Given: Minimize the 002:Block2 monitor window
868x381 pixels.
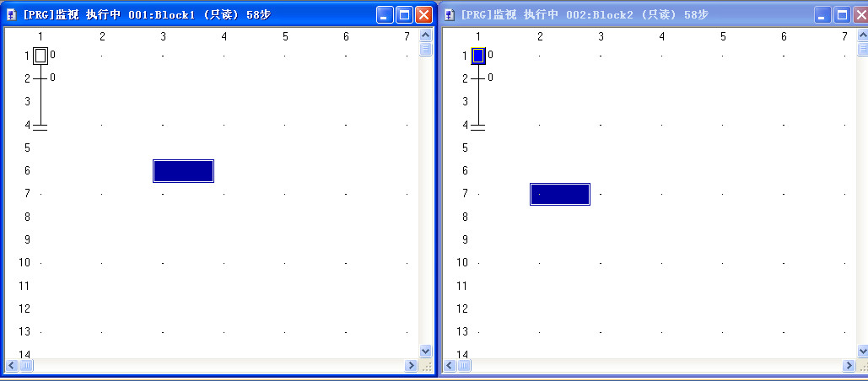Looking at the screenshot, I should [822, 14].
